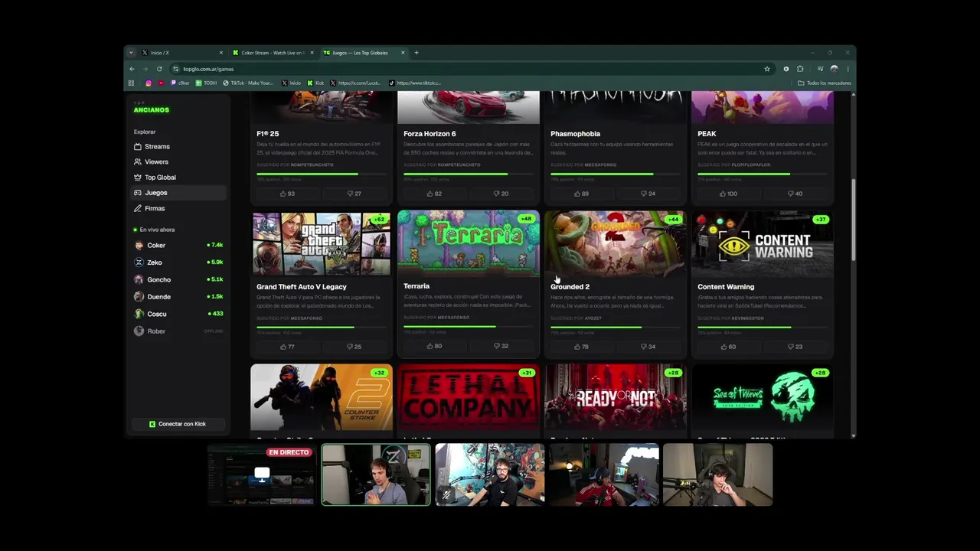Open the Ready or Not cover image

[616, 397]
